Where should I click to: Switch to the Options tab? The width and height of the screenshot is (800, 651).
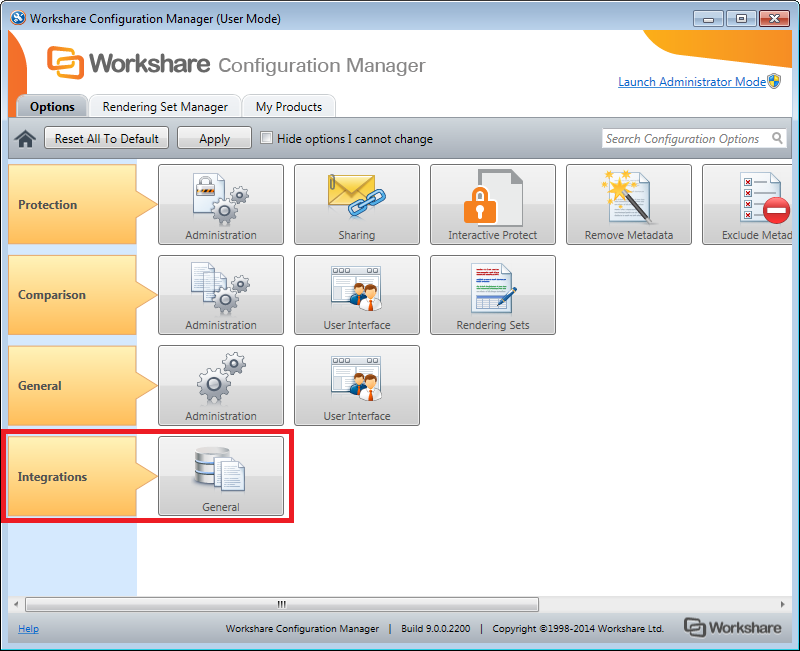[52, 107]
